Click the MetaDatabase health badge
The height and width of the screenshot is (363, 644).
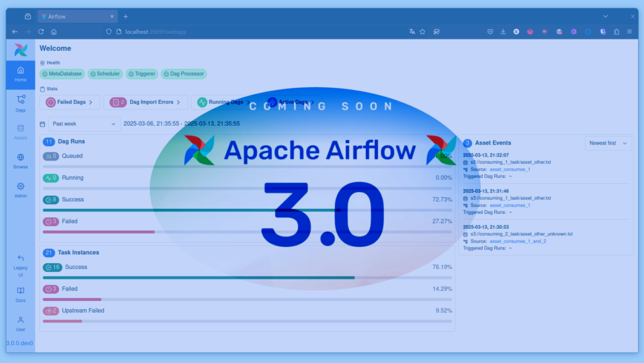[62, 74]
